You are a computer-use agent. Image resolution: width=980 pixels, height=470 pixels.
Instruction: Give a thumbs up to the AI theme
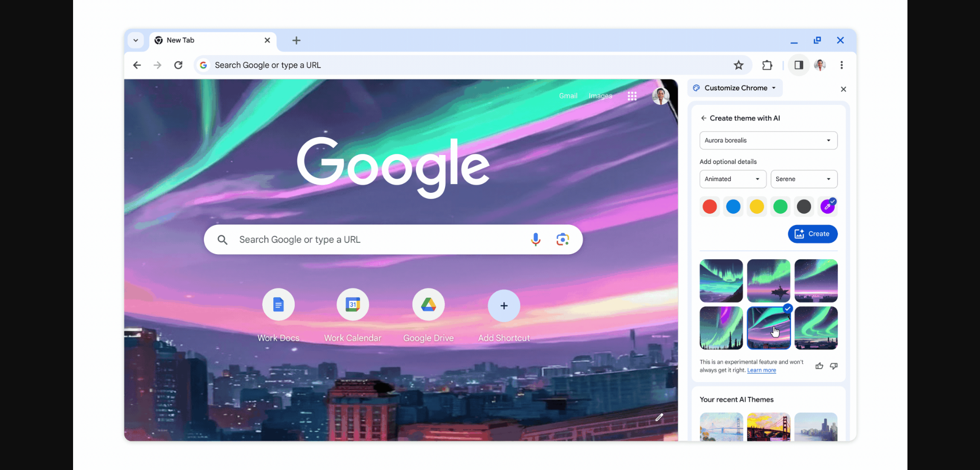[x=819, y=366]
